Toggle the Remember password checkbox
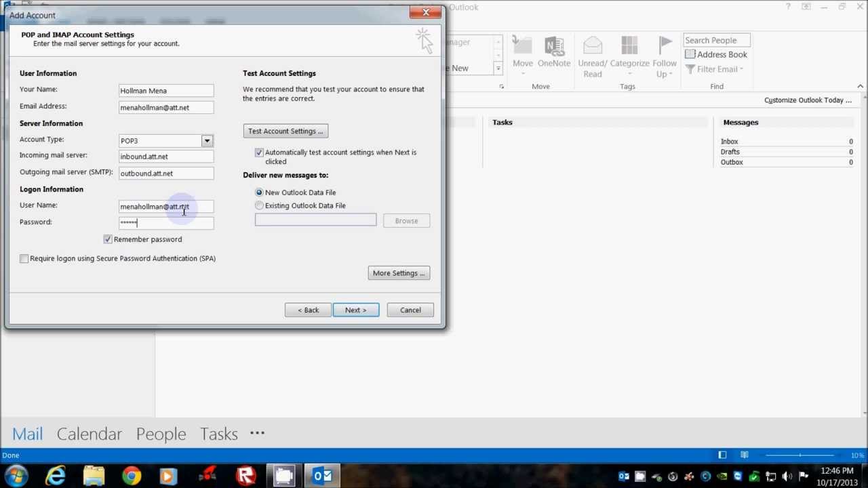 point(108,239)
